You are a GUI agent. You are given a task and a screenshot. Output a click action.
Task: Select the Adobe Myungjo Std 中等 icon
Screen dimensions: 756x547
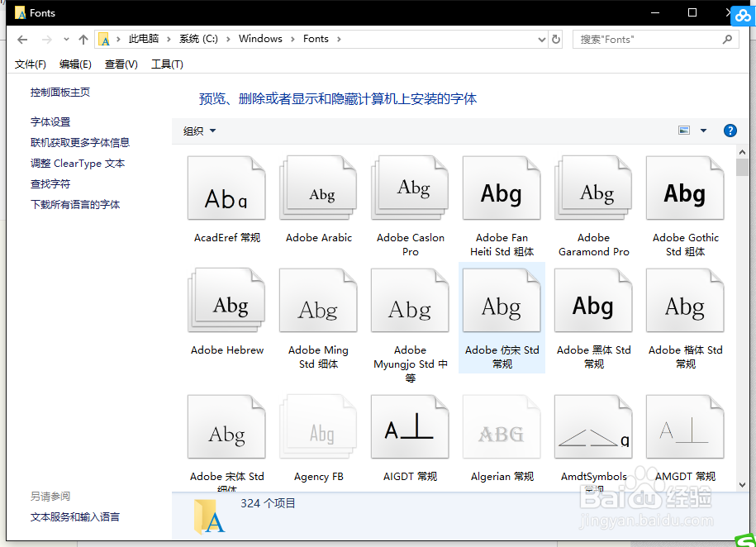coord(410,301)
